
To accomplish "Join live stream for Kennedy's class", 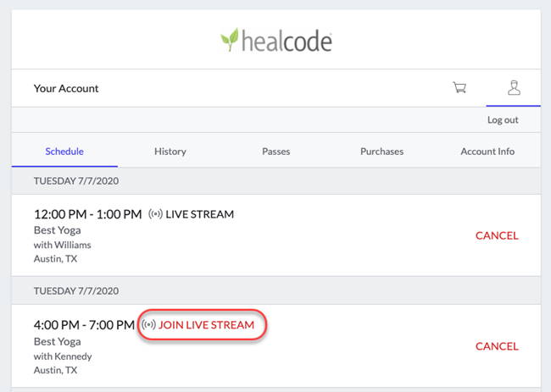I will coord(206,324).
